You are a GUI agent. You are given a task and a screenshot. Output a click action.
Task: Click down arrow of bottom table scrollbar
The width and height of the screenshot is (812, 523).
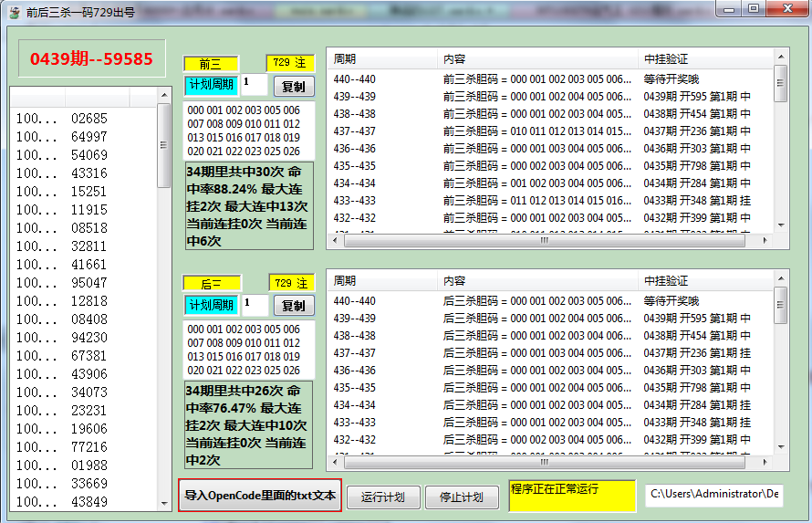coord(781,445)
